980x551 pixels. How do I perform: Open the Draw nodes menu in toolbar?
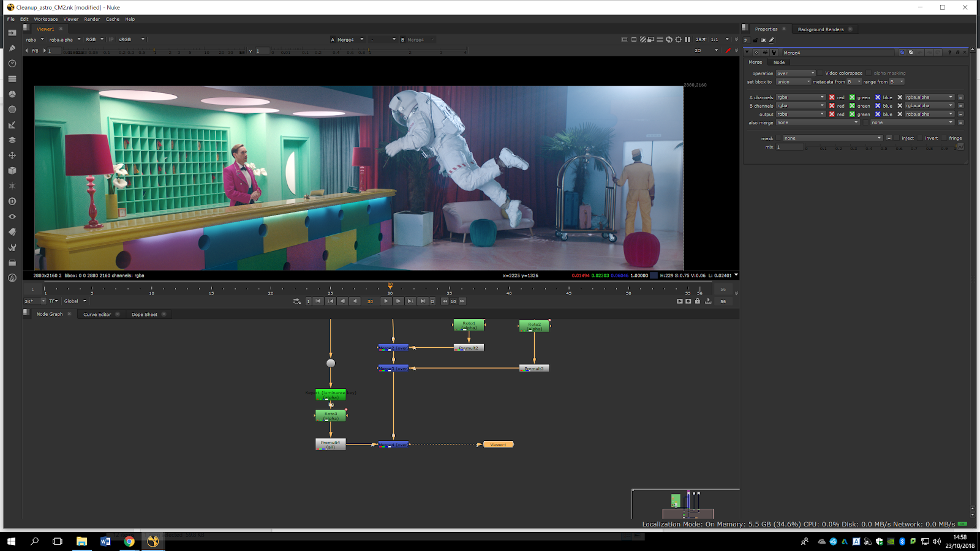click(12, 48)
